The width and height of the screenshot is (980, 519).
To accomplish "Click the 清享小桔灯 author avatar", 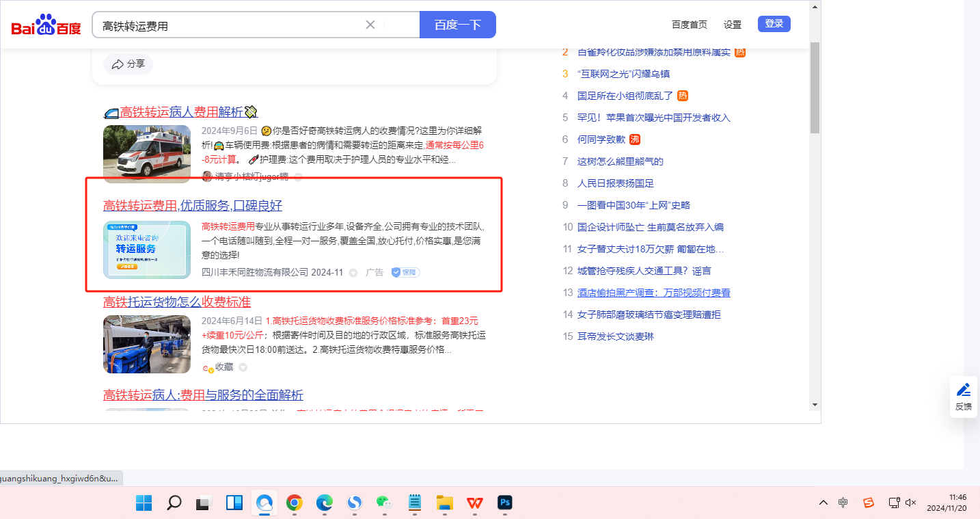I will pyautogui.click(x=208, y=177).
